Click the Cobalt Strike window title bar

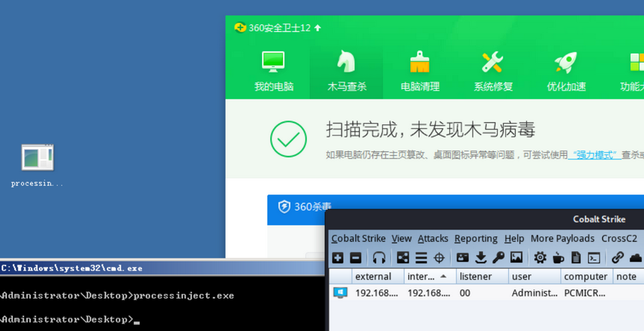coord(486,219)
